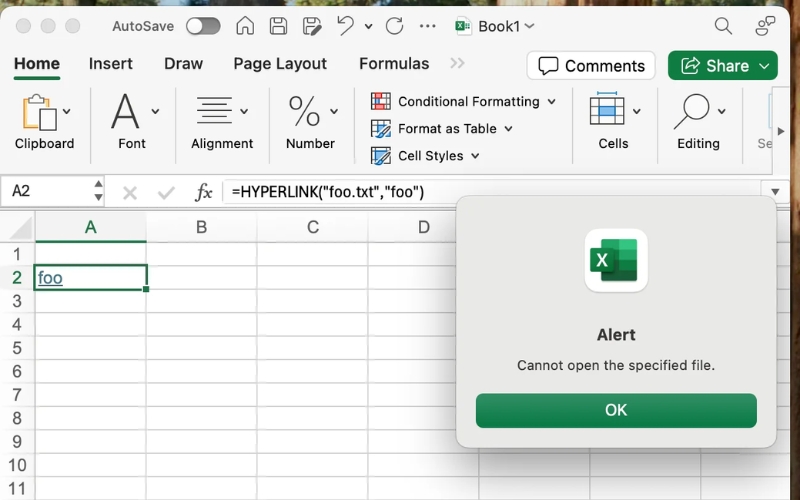Click the Font group letter A icon
800x500 pixels.
(x=125, y=111)
